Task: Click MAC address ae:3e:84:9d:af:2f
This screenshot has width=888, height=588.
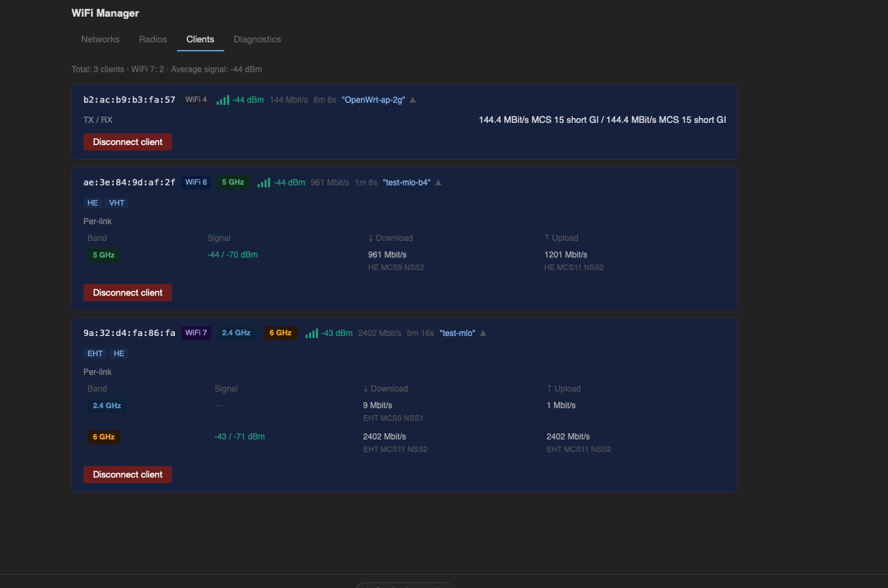Action: pyautogui.click(x=129, y=183)
